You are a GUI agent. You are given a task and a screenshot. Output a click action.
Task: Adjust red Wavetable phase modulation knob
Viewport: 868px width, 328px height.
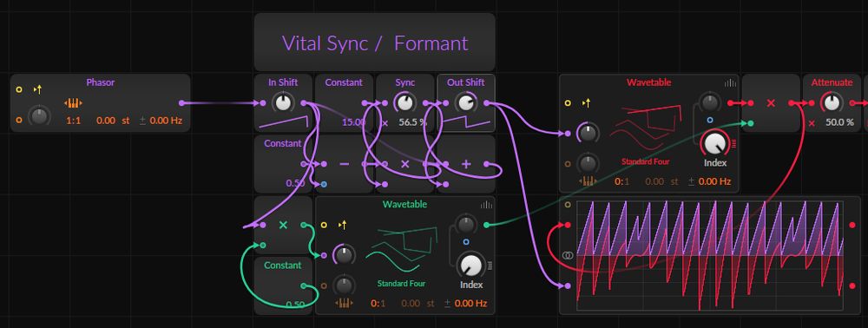click(588, 133)
